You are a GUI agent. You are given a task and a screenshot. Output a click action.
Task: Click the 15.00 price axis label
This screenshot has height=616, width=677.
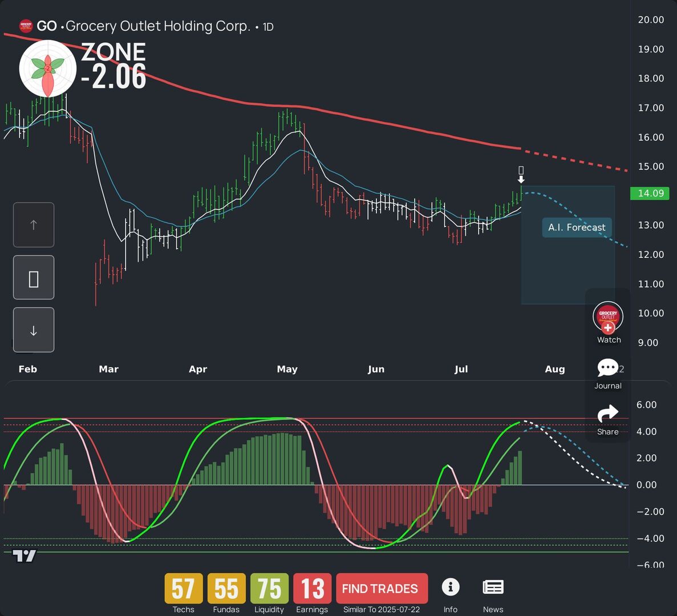(651, 166)
